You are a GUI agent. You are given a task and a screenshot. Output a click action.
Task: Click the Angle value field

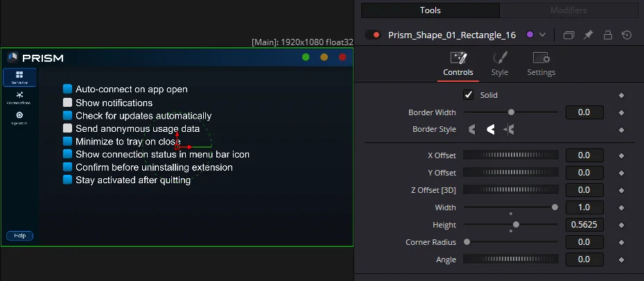tap(584, 259)
